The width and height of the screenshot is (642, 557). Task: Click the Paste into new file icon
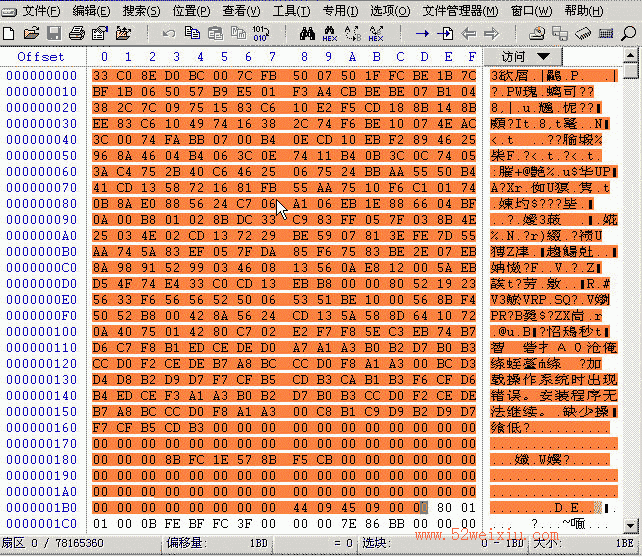pos(238,33)
